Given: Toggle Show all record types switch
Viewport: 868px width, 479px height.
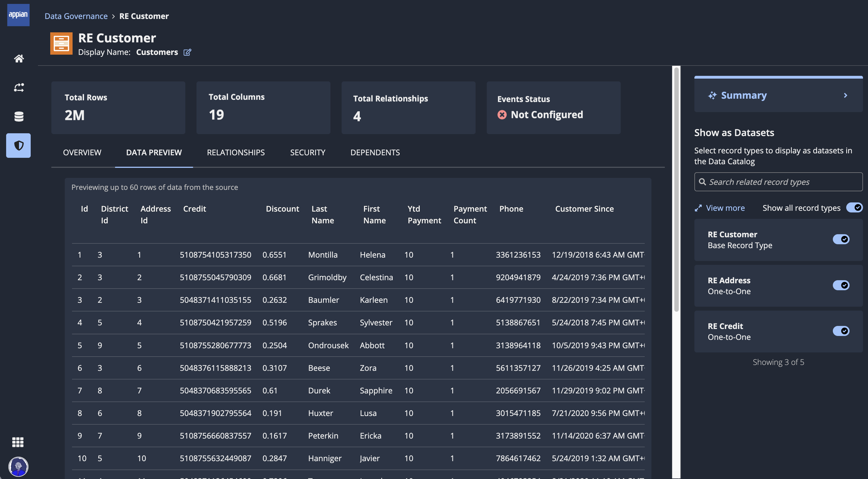Looking at the screenshot, I should [854, 207].
